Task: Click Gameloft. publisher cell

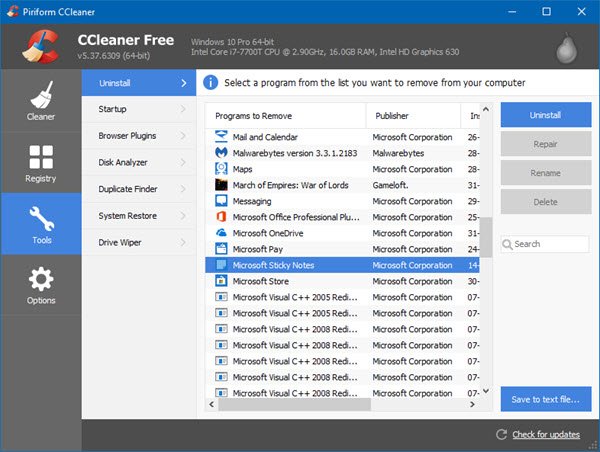Action: point(390,185)
